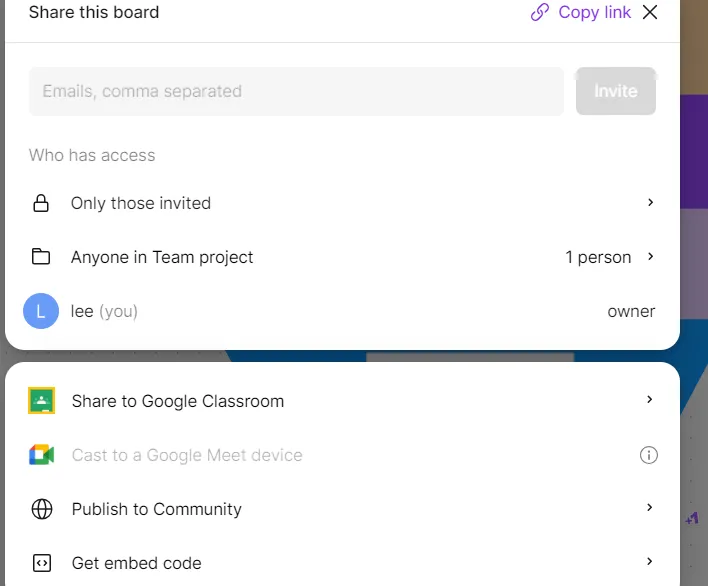The image size is (708, 586).
Task: Click the folder icon for Team project
Action: tap(41, 257)
